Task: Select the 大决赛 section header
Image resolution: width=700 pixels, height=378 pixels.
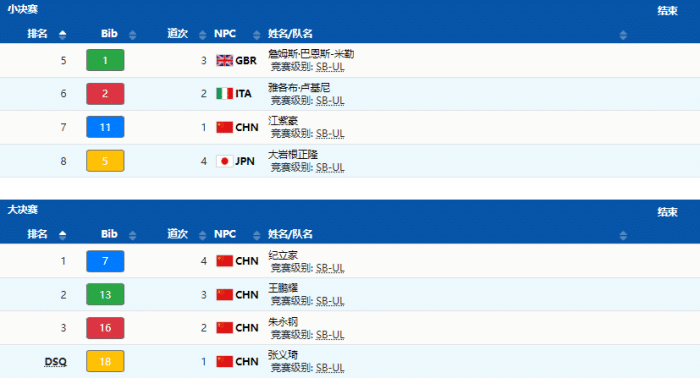Action: pos(23,209)
